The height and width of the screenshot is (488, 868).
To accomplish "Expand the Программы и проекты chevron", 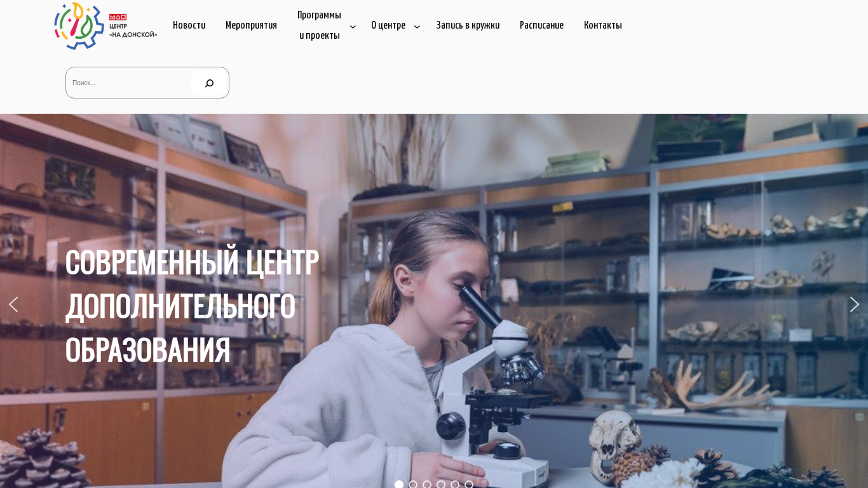I will [x=353, y=27].
